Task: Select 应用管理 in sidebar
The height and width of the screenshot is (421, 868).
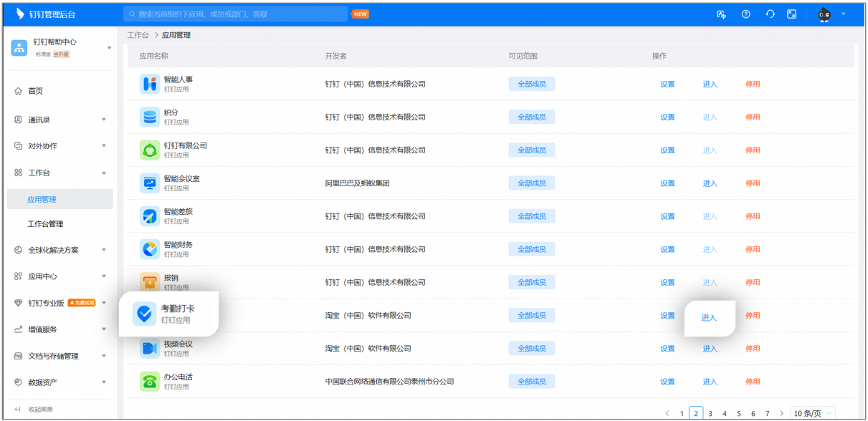Action: click(60, 199)
